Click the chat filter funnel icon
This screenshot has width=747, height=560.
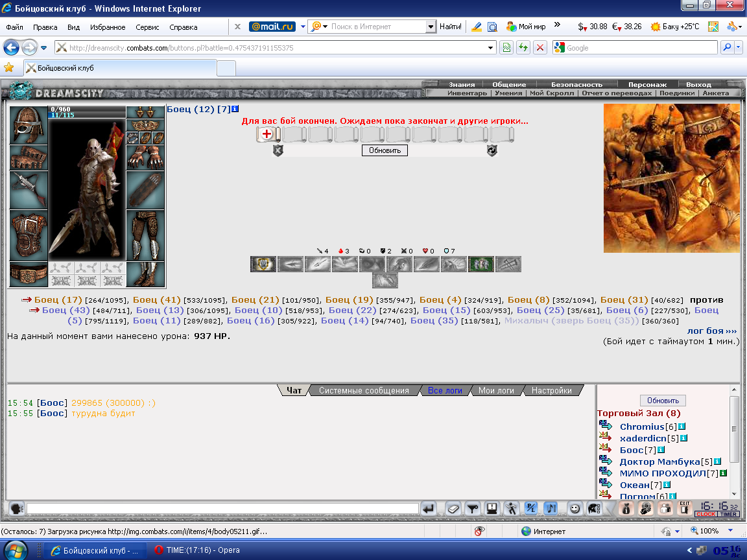(x=473, y=509)
